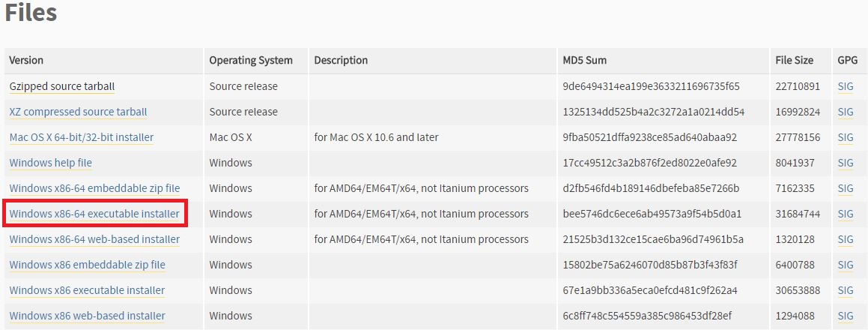Open SIG link for x86-64 executable installer

tap(846, 214)
